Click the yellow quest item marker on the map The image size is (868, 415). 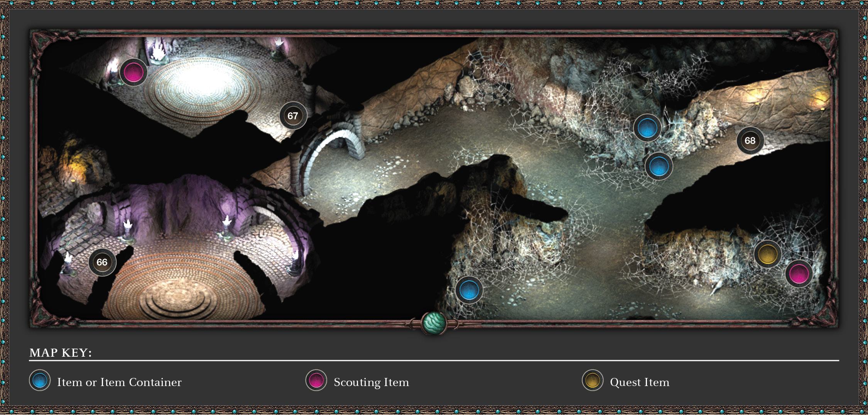point(768,254)
